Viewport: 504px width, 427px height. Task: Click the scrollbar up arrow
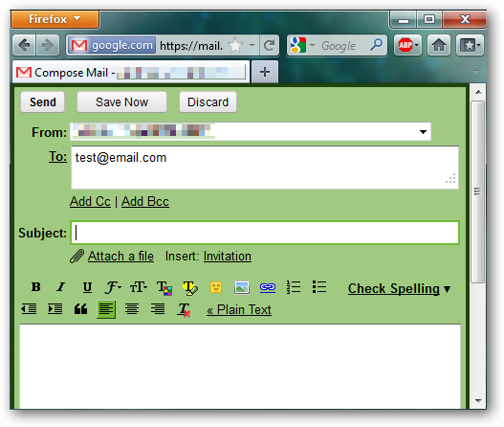click(x=478, y=92)
